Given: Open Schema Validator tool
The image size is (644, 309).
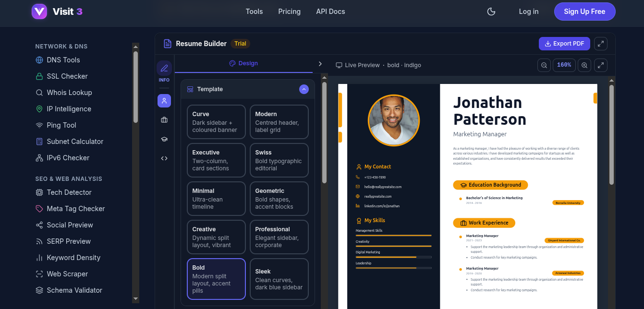Looking at the screenshot, I should point(69,290).
